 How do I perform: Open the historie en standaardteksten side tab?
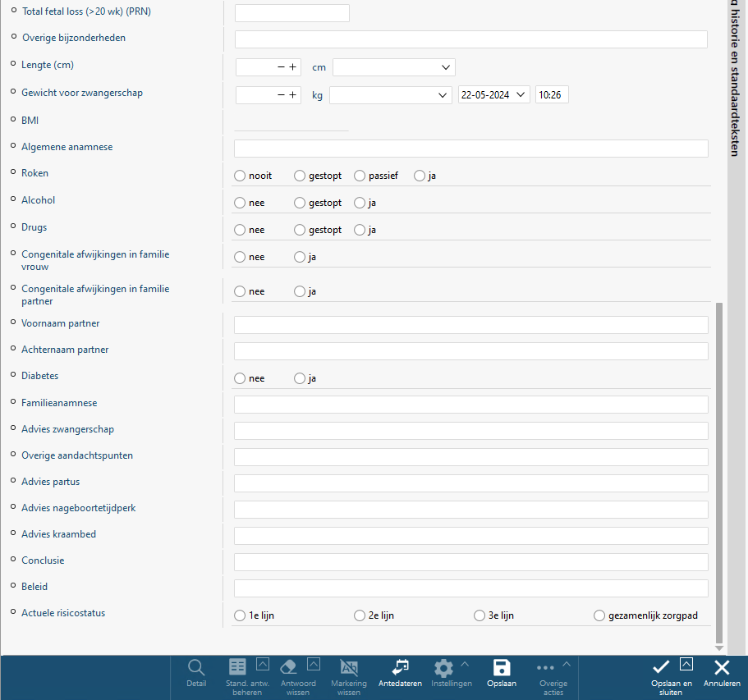tap(736, 78)
